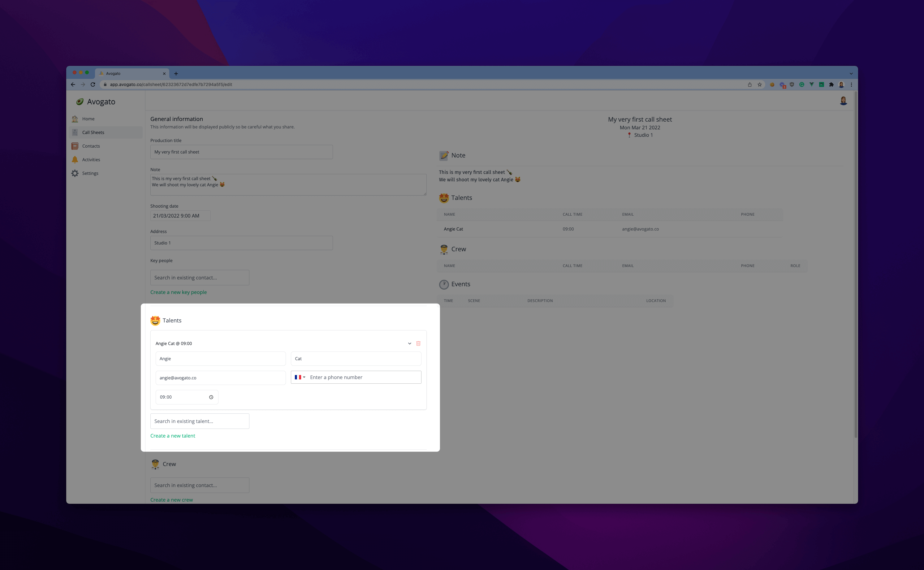Search in existing talent combo box
The image size is (924, 570).
200,421
